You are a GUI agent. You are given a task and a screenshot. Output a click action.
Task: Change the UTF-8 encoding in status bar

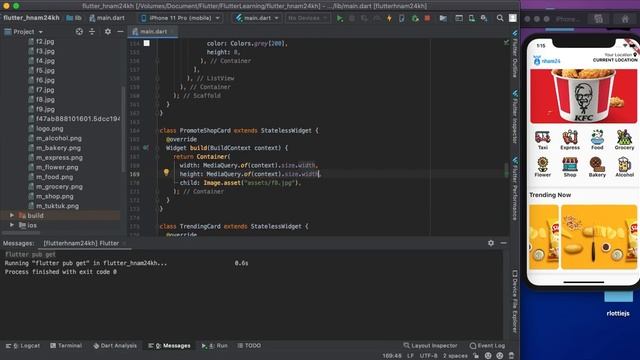[428, 356]
